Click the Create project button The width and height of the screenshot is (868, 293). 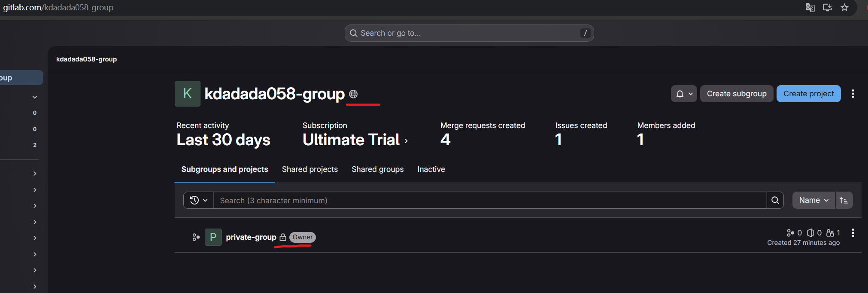[808, 94]
